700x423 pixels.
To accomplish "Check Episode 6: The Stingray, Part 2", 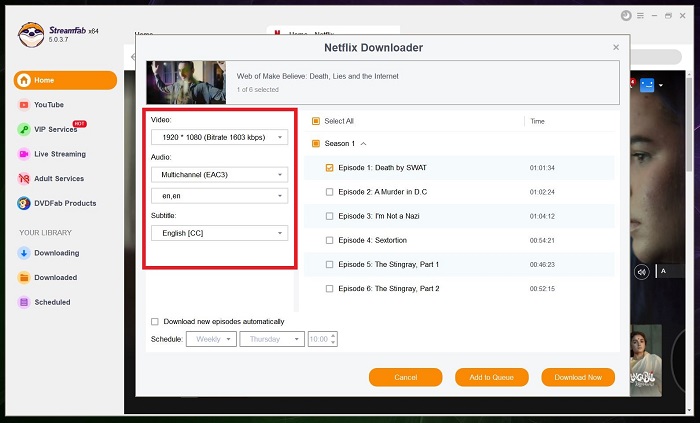I will [x=329, y=289].
